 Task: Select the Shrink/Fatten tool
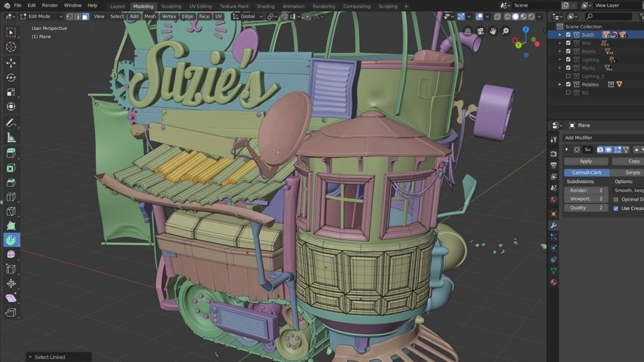11,284
